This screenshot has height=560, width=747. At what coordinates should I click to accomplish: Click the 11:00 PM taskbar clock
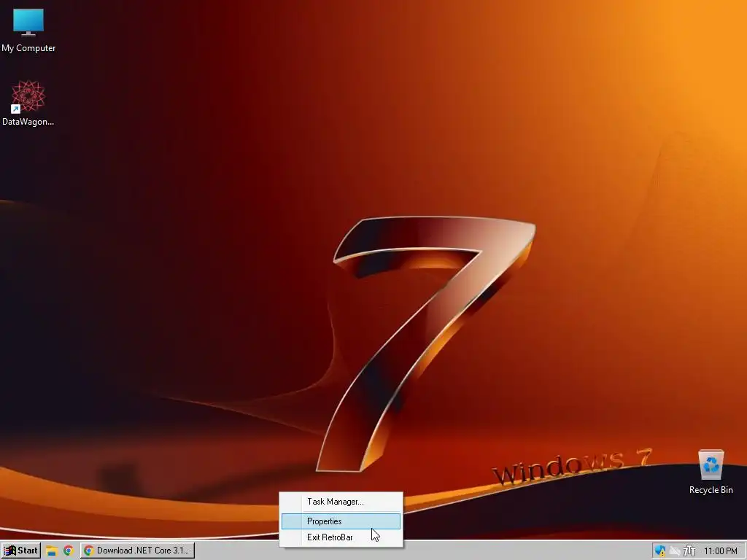[x=720, y=551]
